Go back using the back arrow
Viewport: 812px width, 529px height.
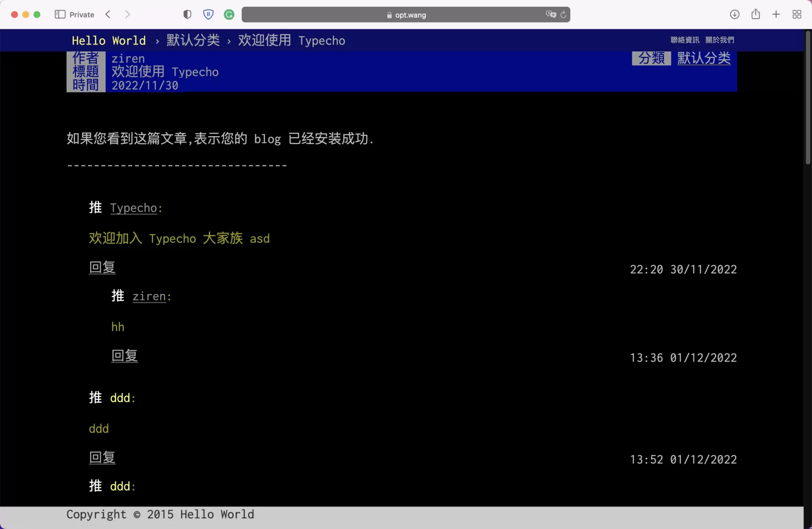(108, 14)
